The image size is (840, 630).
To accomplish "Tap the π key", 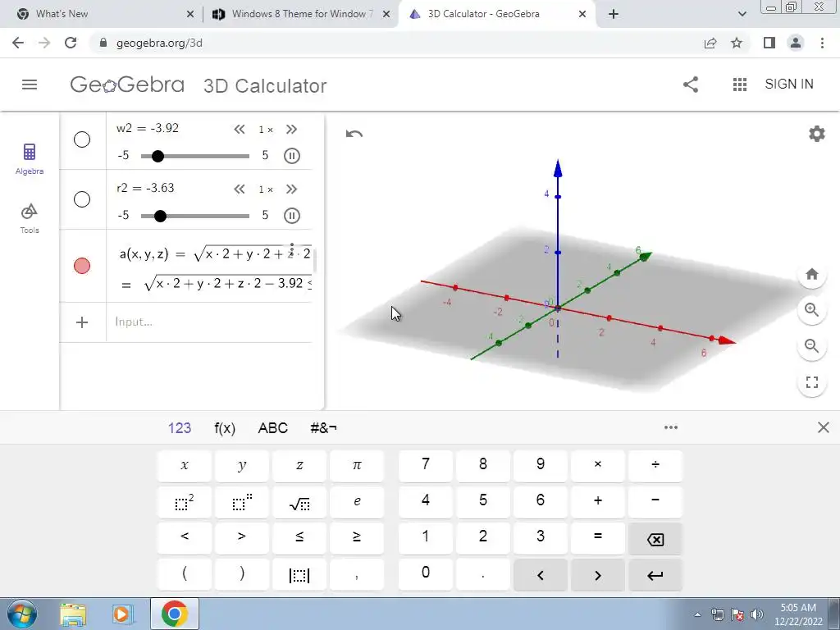I will 357,465.
